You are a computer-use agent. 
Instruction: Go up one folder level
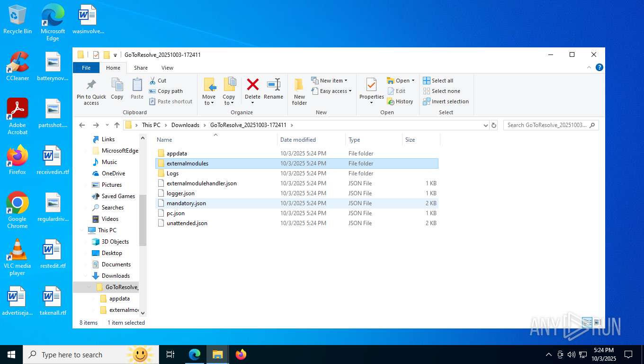116,125
